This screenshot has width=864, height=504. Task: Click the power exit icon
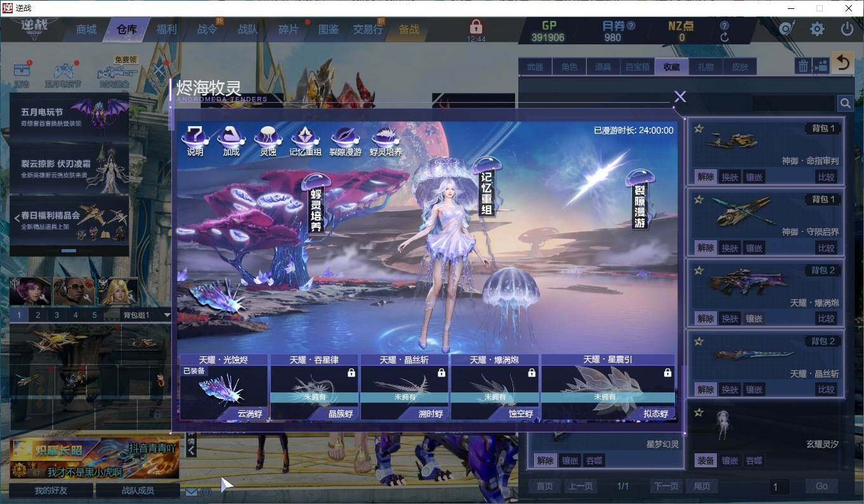847,29
